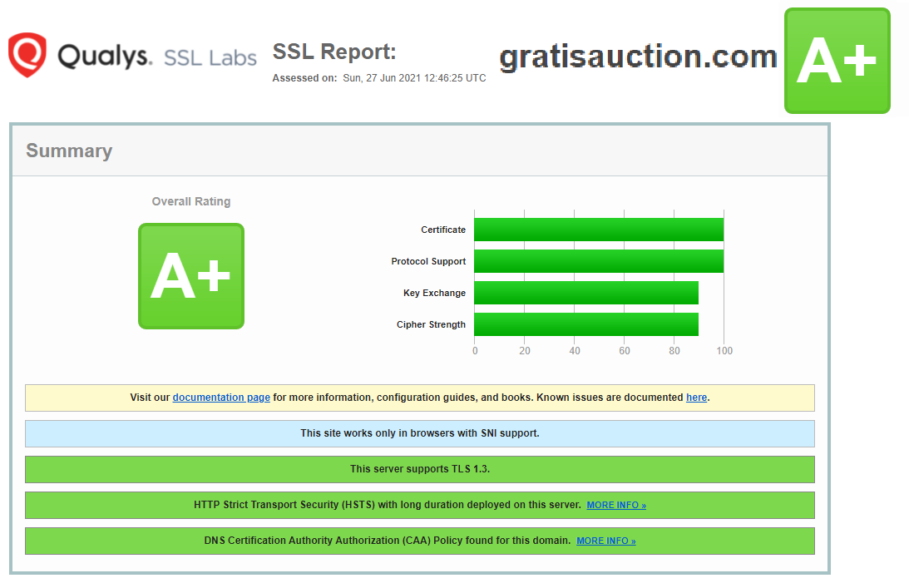The height and width of the screenshot is (588, 909).
Task: Click the chart axis value 20
Action: coord(525,351)
